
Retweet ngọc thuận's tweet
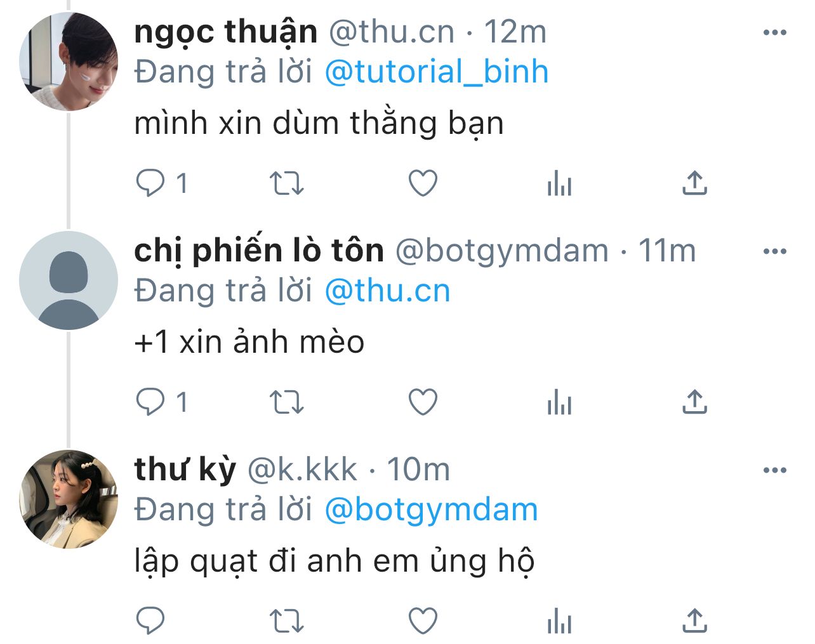pyautogui.click(x=287, y=183)
